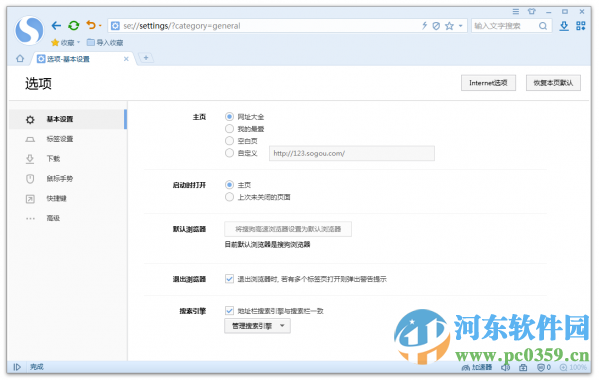Click the ad-block circle icon in the address bar
This screenshot has height=380, width=599.
pos(436,26)
